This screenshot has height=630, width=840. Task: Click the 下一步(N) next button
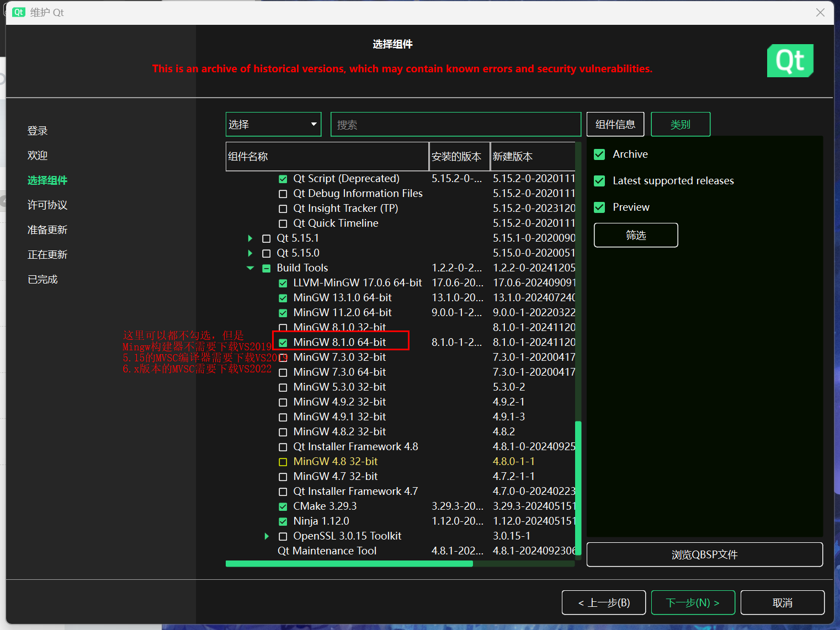(x=693, y=602)
